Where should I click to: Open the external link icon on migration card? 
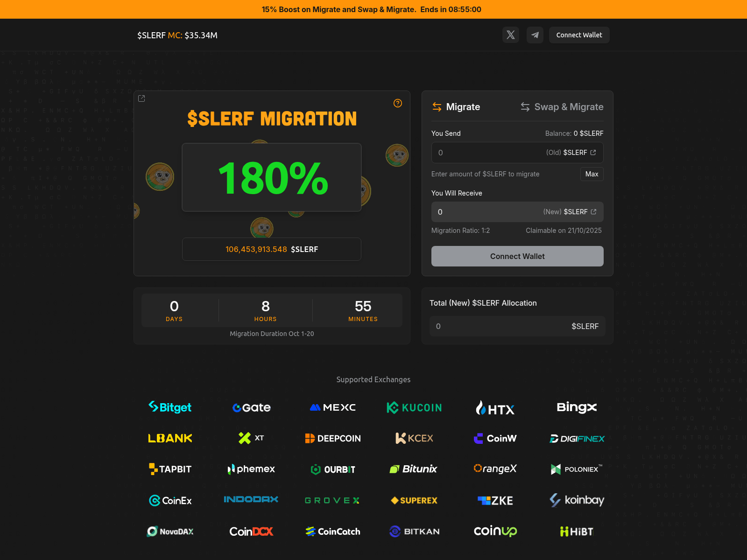click(x=141, y=98)
